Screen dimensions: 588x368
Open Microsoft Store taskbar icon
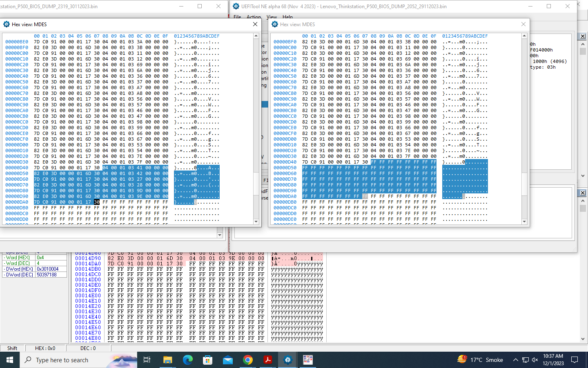click(x=207, y=360)
